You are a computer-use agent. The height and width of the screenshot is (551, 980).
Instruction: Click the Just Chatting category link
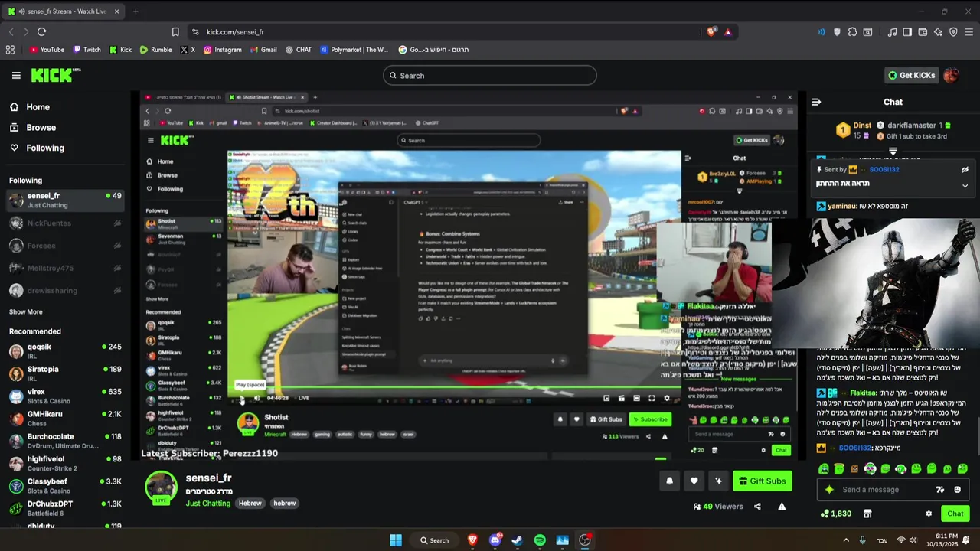coord(207,504)
